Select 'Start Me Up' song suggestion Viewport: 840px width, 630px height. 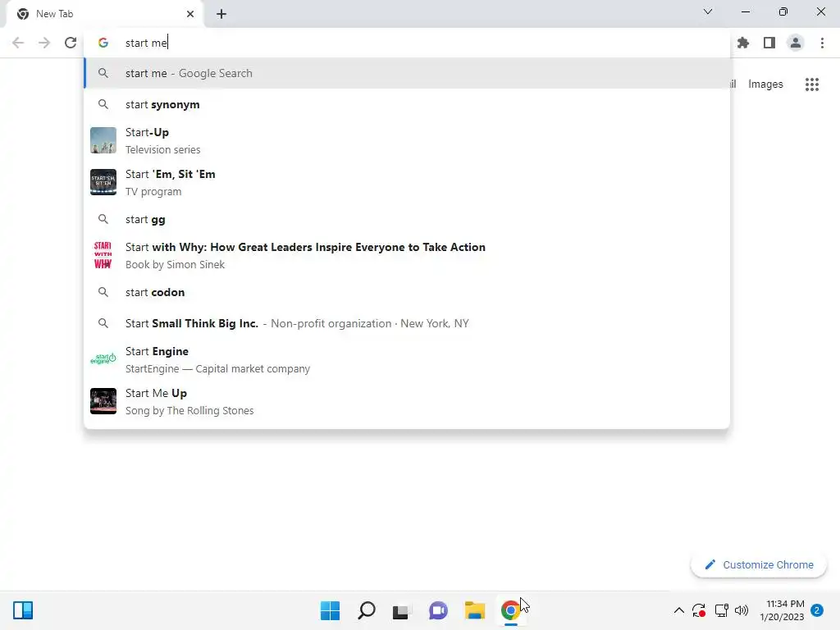(x=407, y=401)
